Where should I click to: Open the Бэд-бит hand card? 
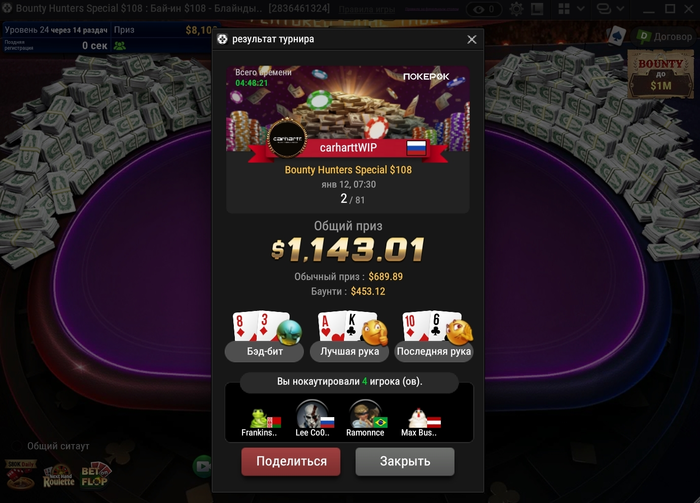coord(264,337)
